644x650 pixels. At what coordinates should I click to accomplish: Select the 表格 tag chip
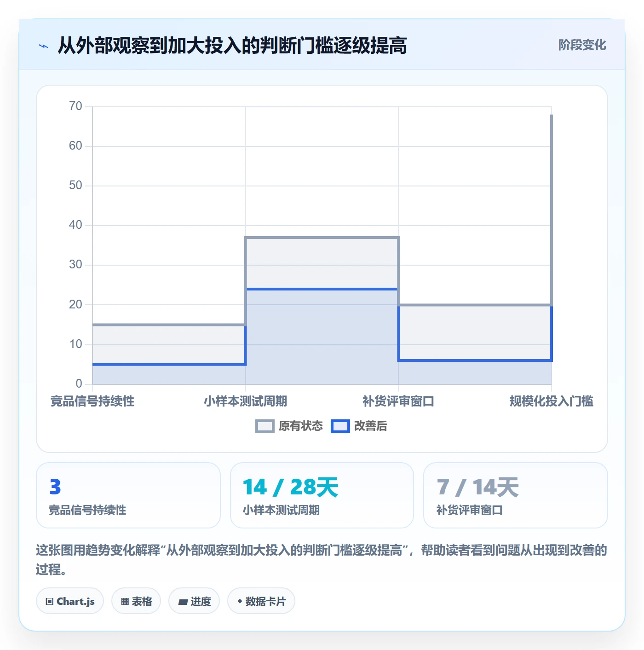click(136, 601)
